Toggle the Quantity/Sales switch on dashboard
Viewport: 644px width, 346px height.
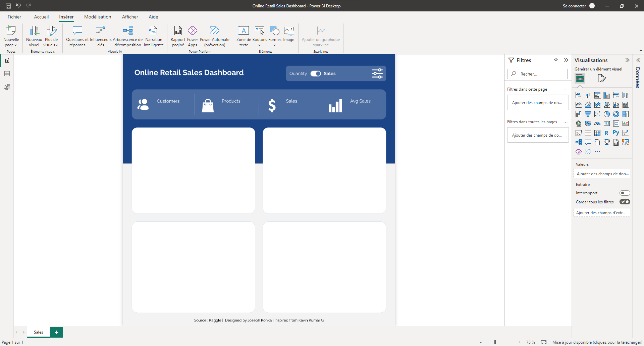tap(316, 73)
